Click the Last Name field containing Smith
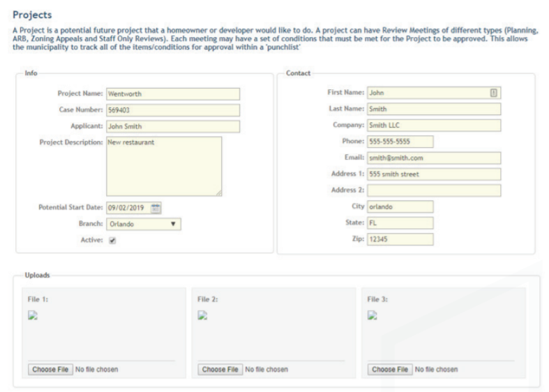549x392 pixels. pyautogui.click(x=434, y=109)
